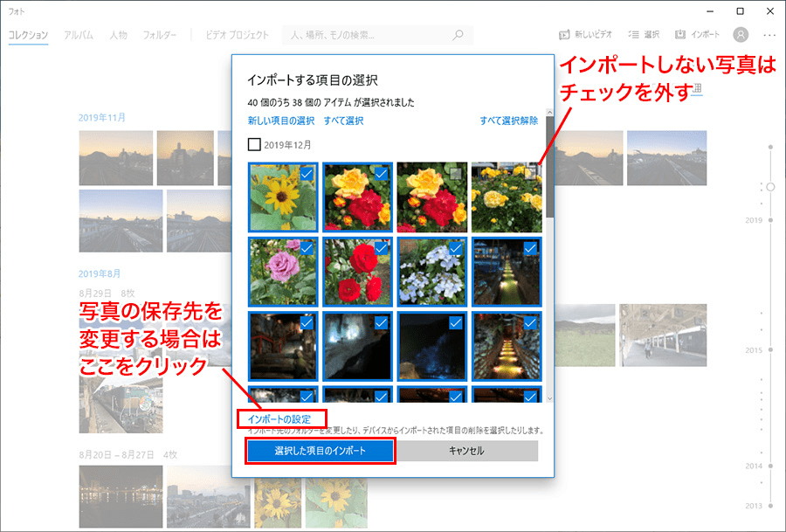Open the night harbor photo in the collection
The image size is (786, 532).
[x=121, y=496]
